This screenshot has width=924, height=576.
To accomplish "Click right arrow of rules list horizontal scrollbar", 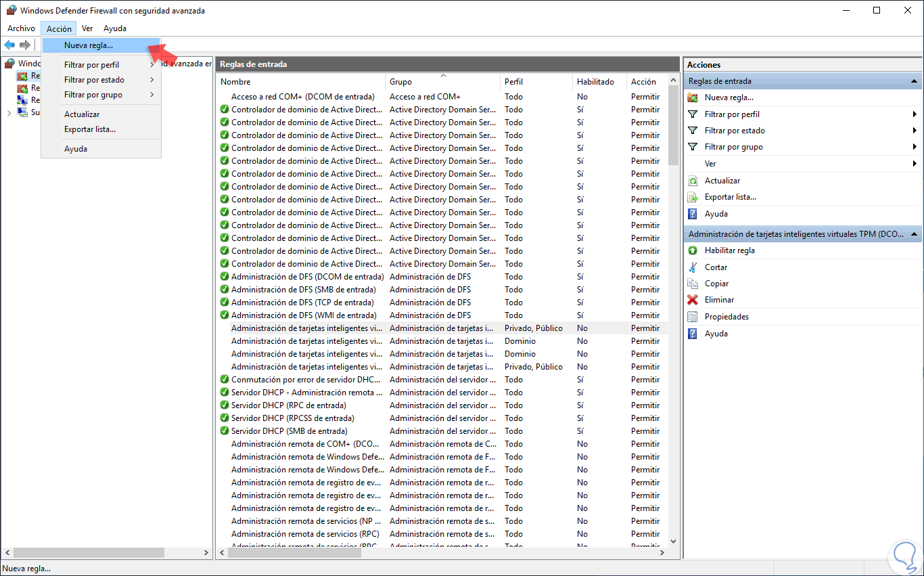I will point(662,552).
